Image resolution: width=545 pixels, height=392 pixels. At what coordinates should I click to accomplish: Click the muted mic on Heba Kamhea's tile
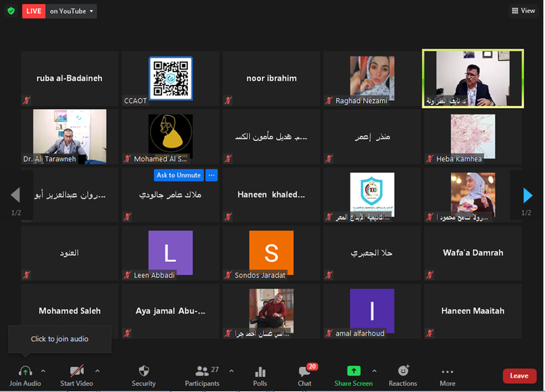point(430,159)
